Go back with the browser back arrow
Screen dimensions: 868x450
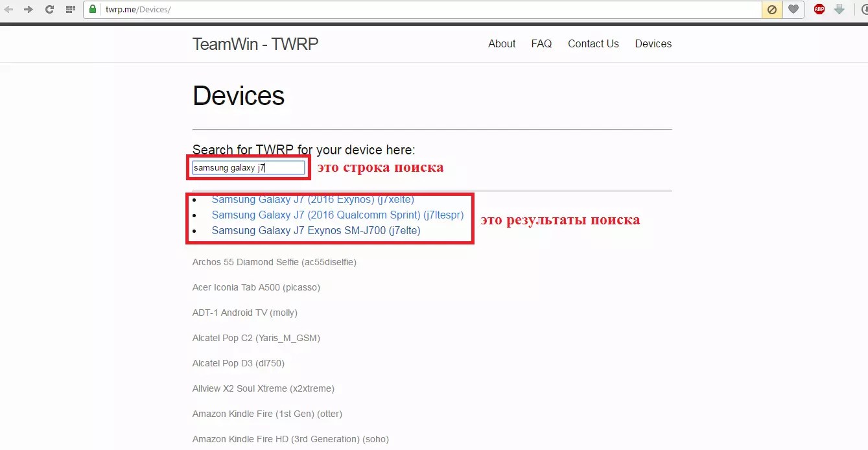click(x=9, y=10)
